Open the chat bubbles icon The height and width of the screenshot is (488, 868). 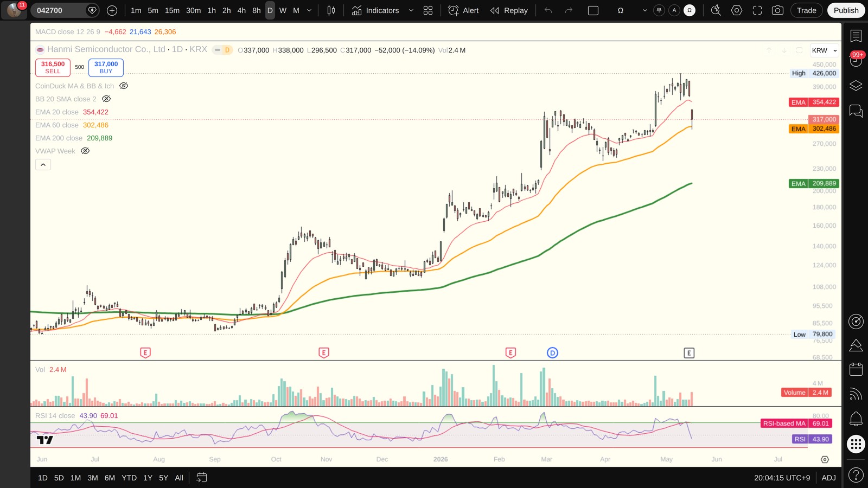click(x=856, y=111)
